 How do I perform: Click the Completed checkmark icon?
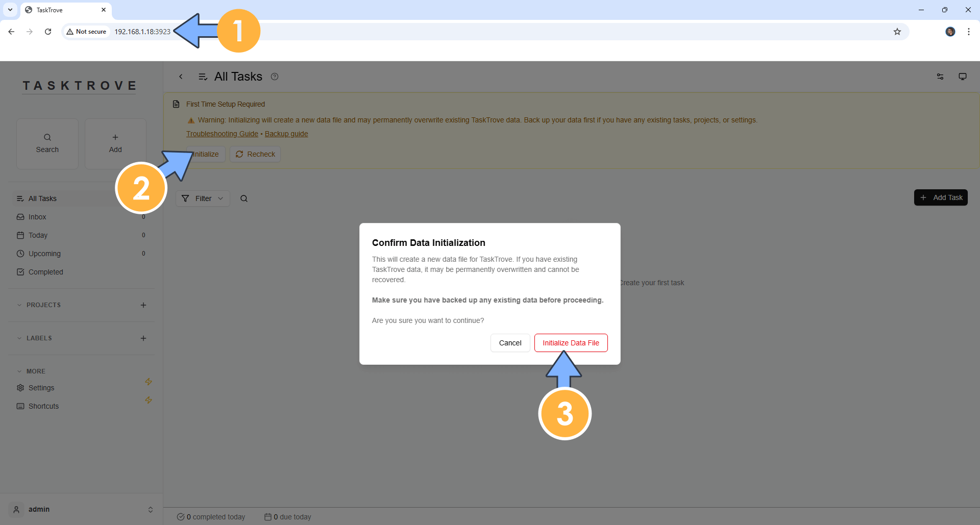coord(20,272)
